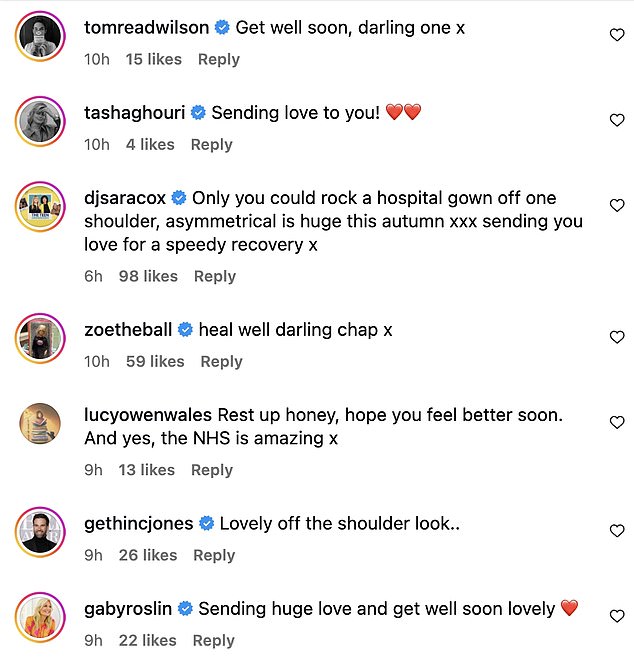The width and height of the screenshot is (634, 660).
Task: View gabyroslin's profile avatar
Action: point(41,617)
